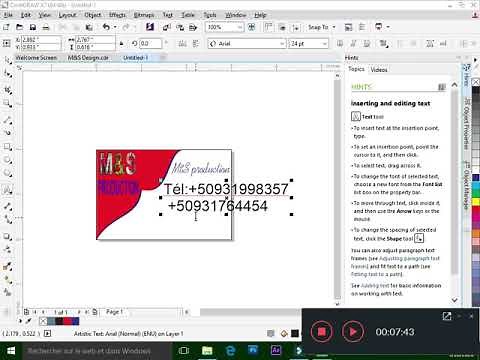Toggle Italic text formatting
This screenshot has width=480, height=360.
(x=354, y=44)
